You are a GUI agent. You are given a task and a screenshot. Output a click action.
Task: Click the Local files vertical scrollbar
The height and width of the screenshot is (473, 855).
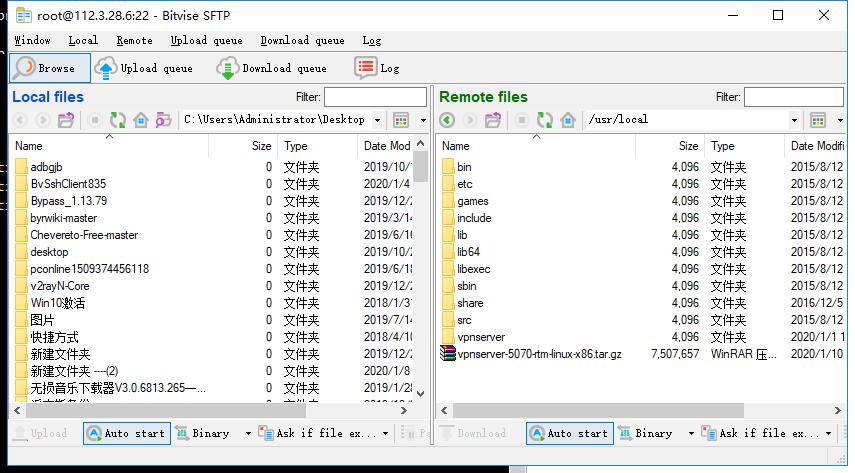(x=421, y=280)
